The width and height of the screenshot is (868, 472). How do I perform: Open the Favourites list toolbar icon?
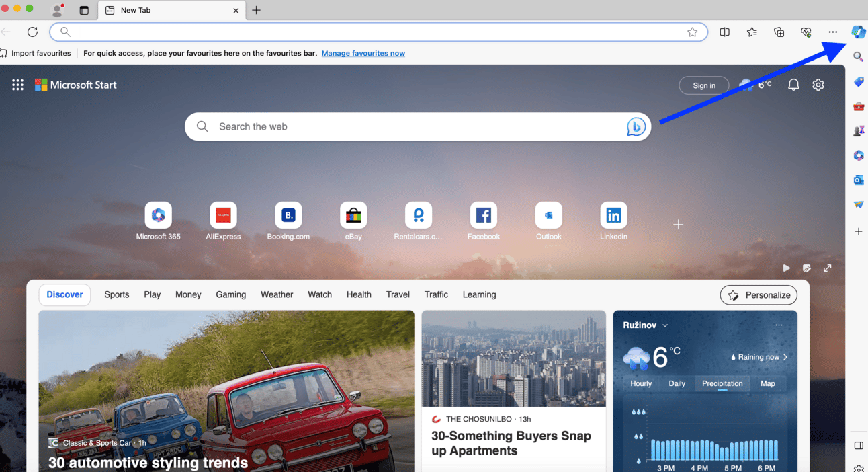click(752, 32)
